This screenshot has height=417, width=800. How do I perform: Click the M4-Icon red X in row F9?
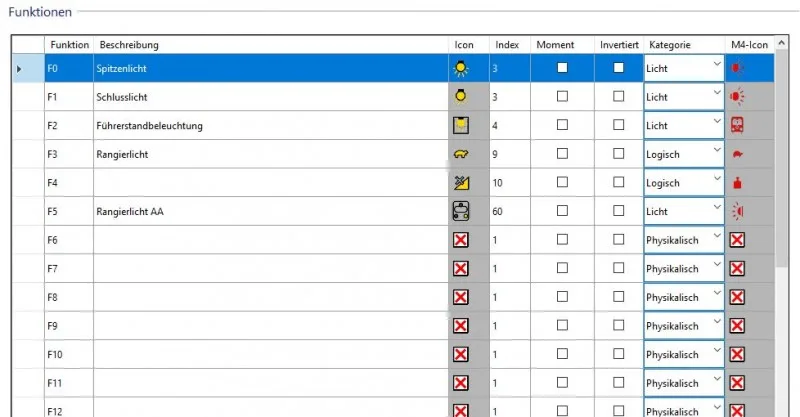(737, 325)
